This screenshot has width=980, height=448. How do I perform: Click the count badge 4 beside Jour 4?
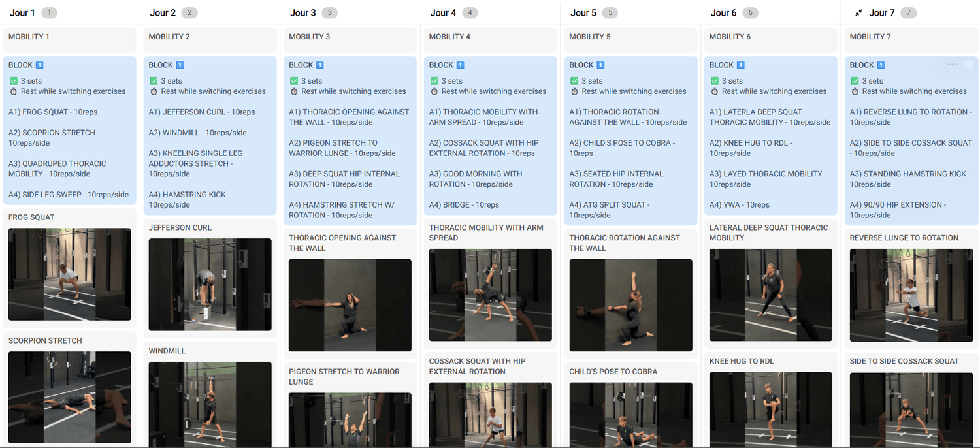470,13
